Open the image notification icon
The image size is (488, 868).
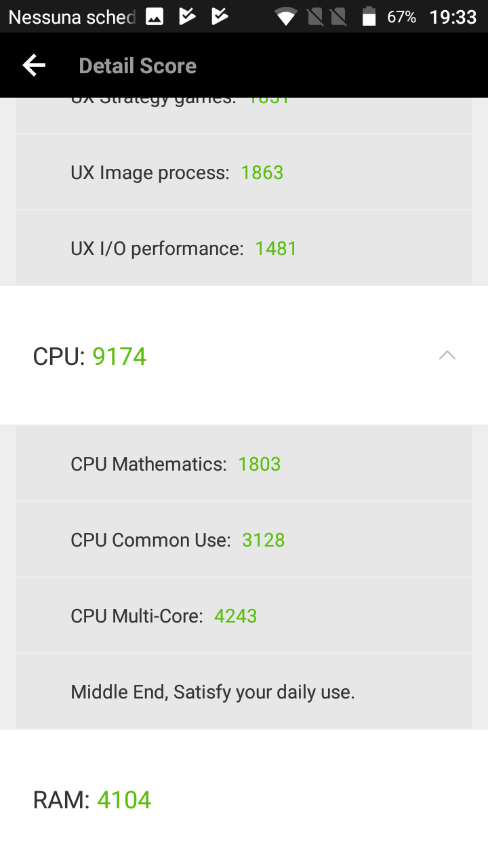(x=155, y=16)
